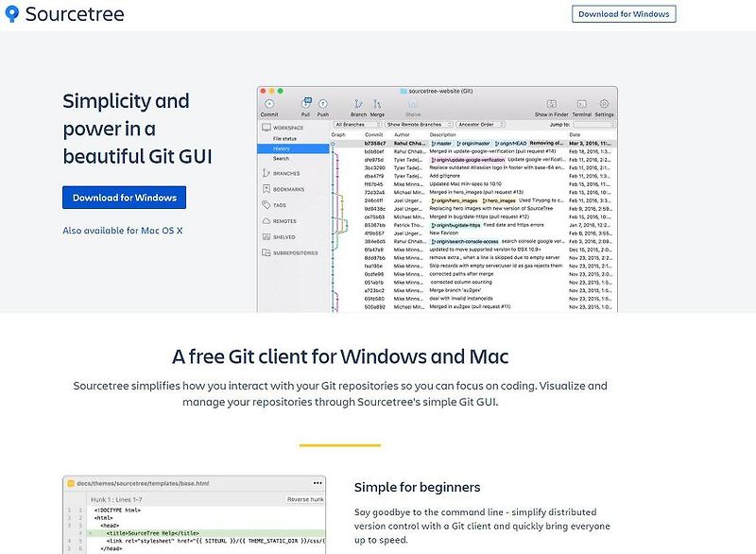
Task: Click the origin/hero_images branch label
Action: coord(455,200)
